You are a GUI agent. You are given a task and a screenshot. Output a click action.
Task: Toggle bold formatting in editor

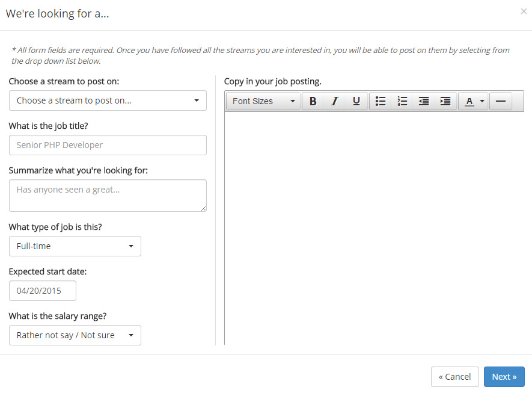coord(313,101)
